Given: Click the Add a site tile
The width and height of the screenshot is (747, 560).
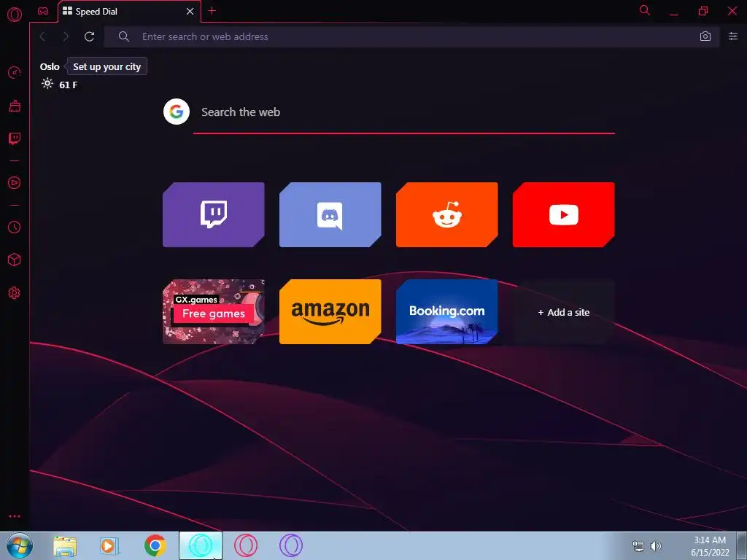Looking at the screenshot, I should tap(564, 312).
